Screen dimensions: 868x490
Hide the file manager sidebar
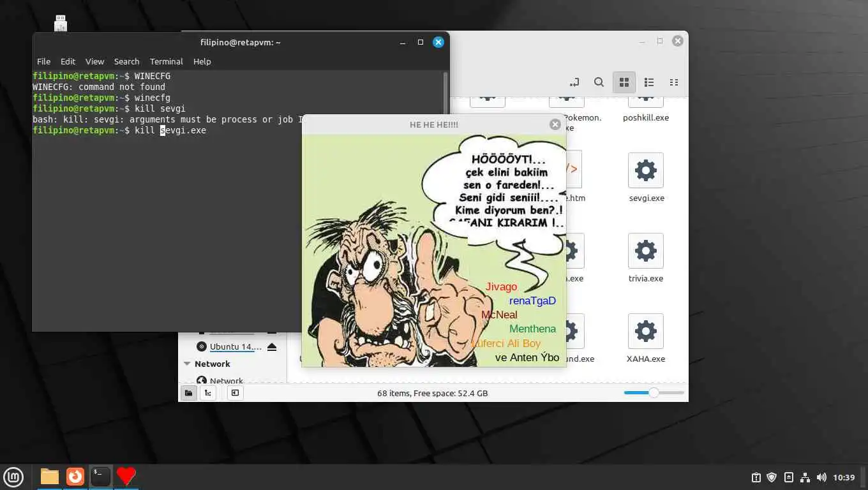click(x=235, y=393)
